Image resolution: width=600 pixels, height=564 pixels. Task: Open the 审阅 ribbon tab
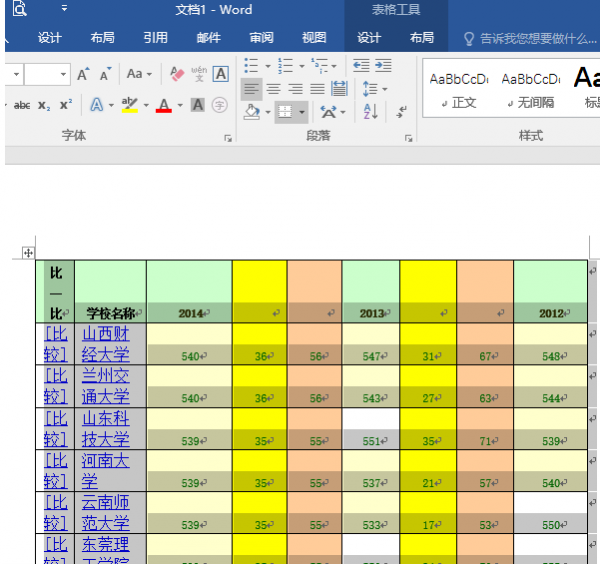click(261, 38)
